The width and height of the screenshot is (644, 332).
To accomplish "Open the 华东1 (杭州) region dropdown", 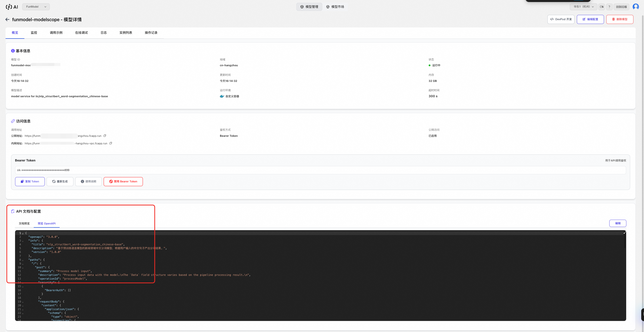I will click(x=583, y=7).
